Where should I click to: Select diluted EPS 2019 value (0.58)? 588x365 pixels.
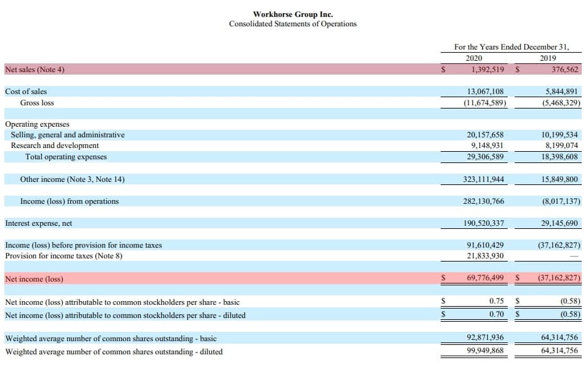pos(570,314)
